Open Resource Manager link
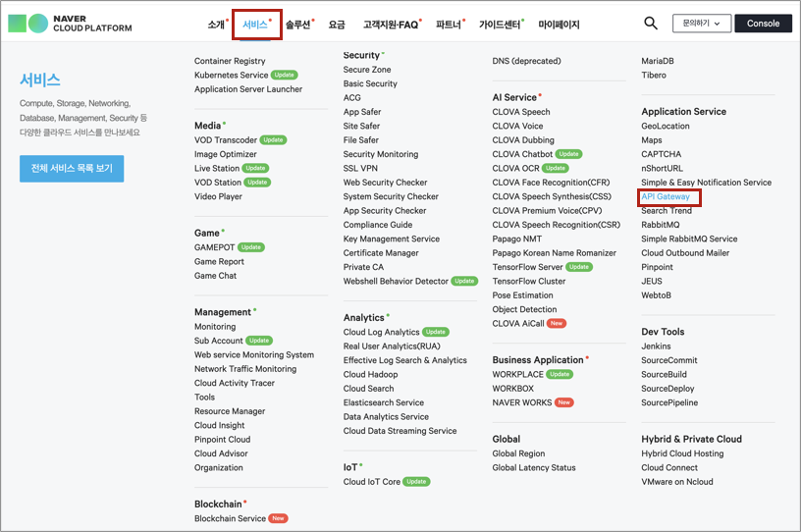This screenshot has width=801, height=532. coord(230,411)
